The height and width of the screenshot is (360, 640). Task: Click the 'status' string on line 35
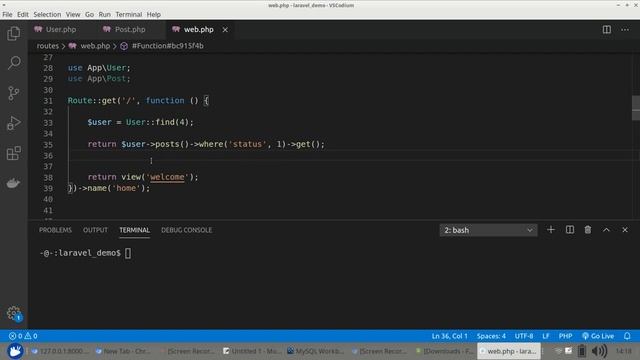[247, 144]
